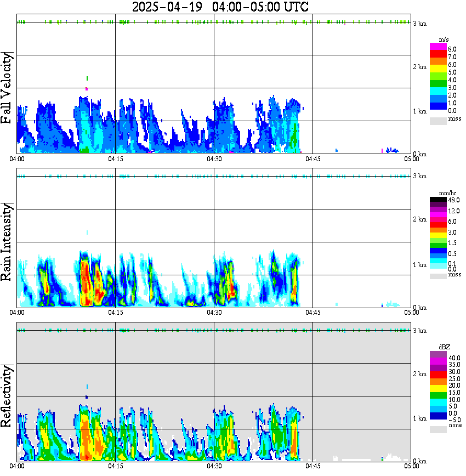This screenshot has width=466, height=476.
Task: Click the 'dBZ' unit label
Action: tap(445, 347)
